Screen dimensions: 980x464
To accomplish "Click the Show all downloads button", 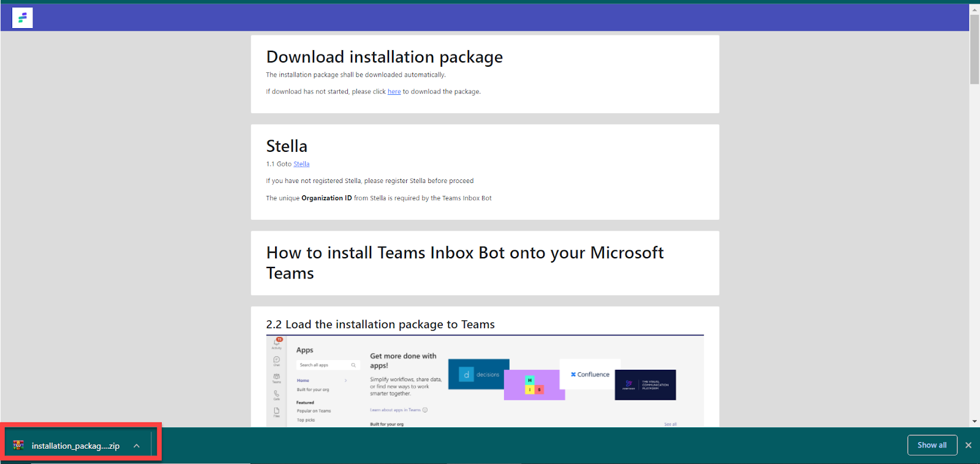I will click(932, 445).
